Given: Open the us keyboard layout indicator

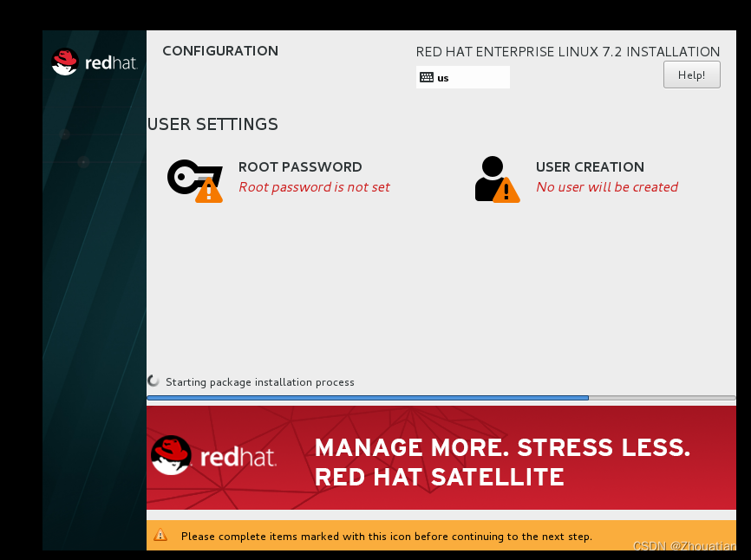Looking at the screenshot, I should [463, 77].
